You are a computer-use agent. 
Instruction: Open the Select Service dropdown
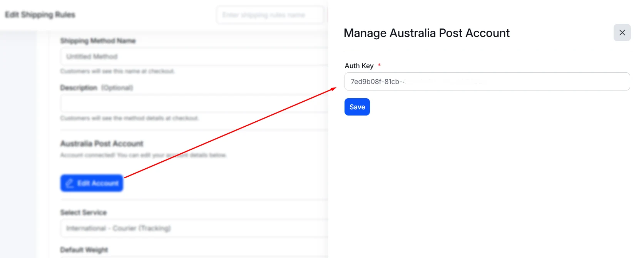pos(194,228)
